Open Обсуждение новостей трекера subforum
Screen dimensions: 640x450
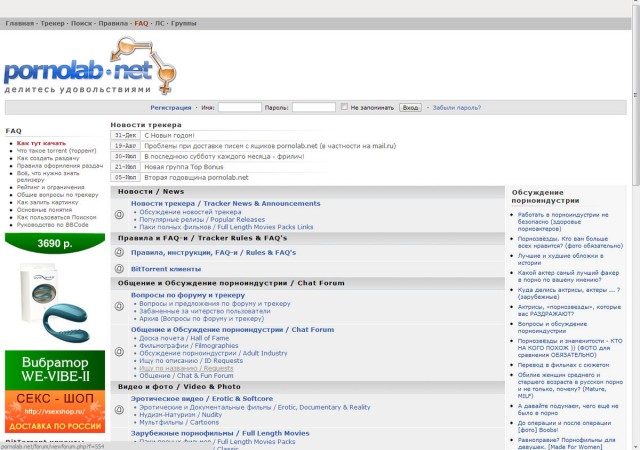pyautogui.click(x=190, y=212)
